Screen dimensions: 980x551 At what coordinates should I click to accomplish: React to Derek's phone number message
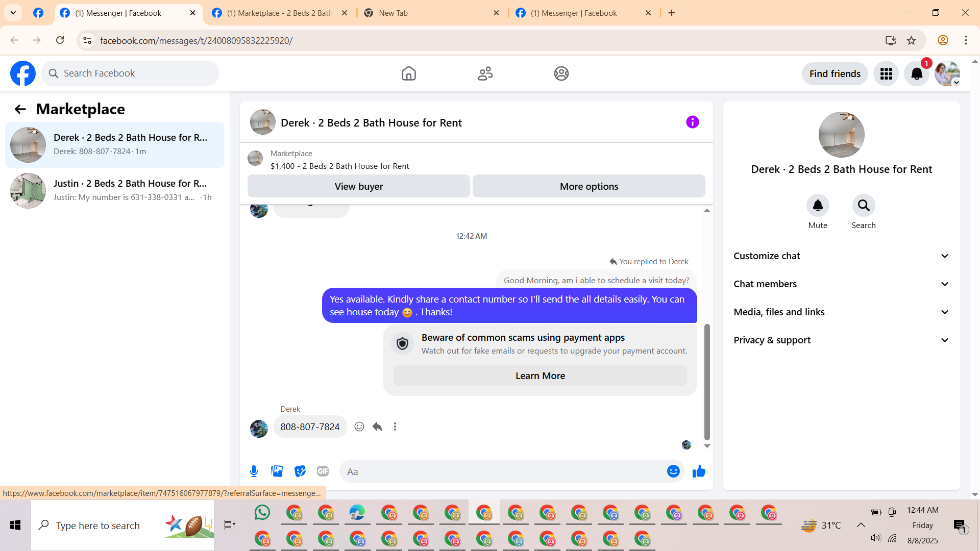coord(359,427)
